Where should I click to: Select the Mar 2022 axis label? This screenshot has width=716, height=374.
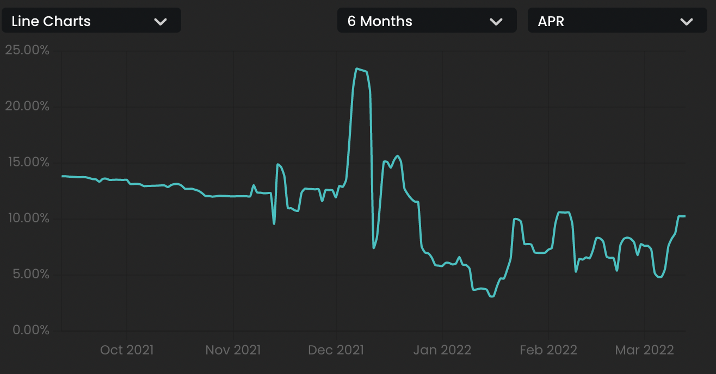coord(644,350)
